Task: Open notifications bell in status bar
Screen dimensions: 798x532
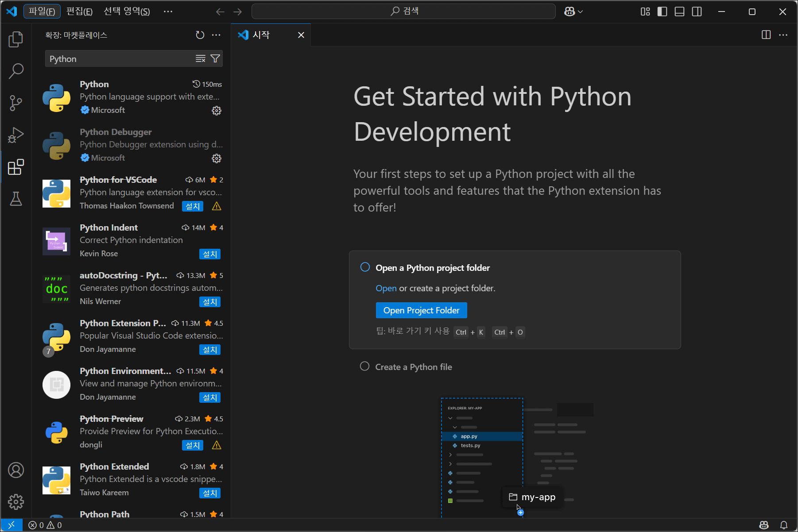Action: click(x=783, y=525)
